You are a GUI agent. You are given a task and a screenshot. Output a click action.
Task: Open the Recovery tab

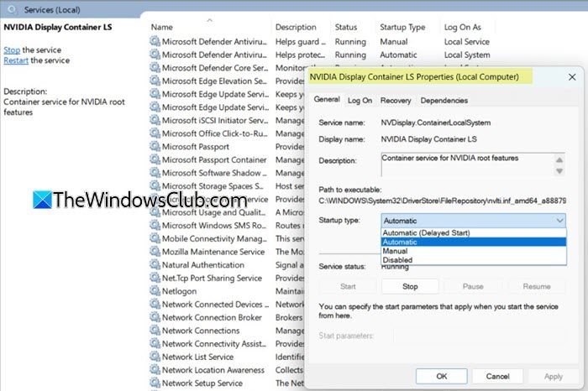coord(396,101)
